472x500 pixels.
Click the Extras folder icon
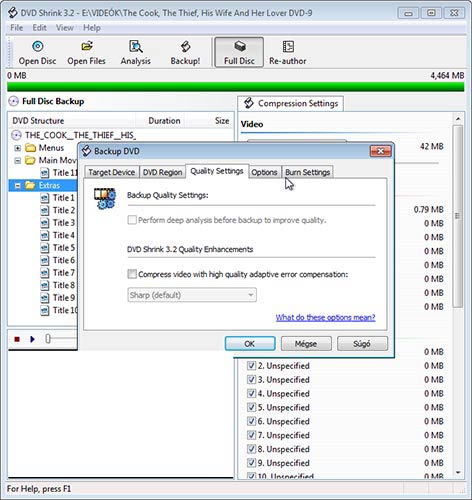(x=31, y=185)
